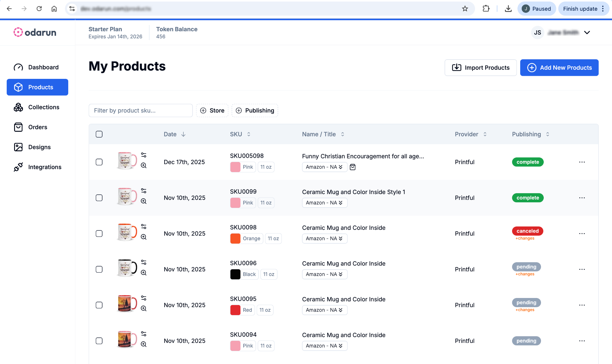The image size is (612, 364).
Task: Click the zoom magnifier icon for SKU005098
Action: coord(144,165)
